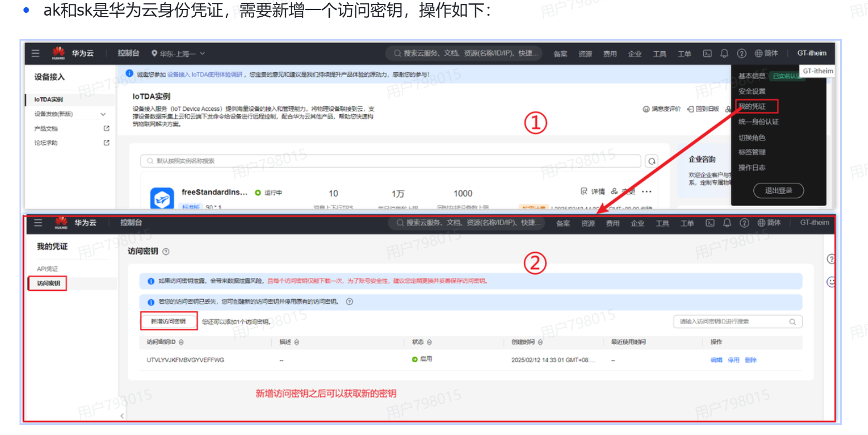Select 访问密钥 in the 我的凭证 sidebar
868x435 pixels.
48,283
